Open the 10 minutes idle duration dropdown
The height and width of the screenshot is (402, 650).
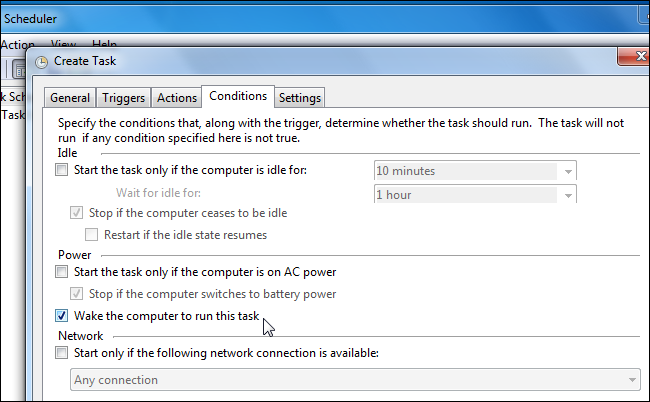475,171
